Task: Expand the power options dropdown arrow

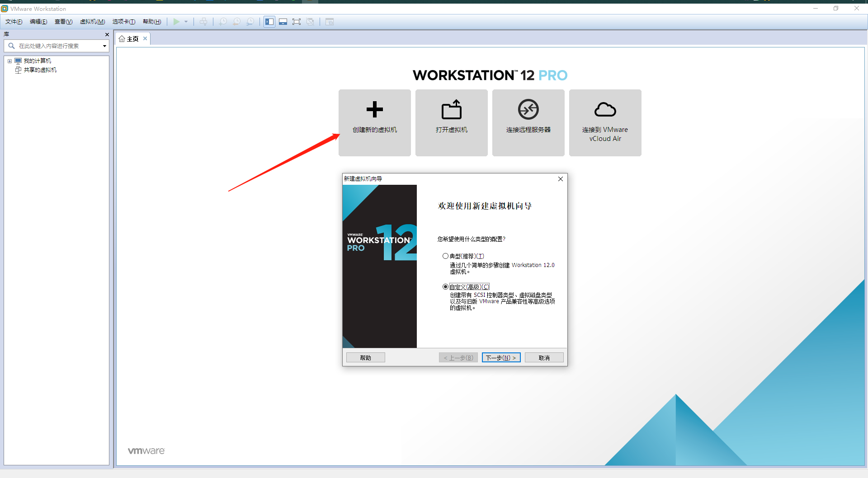Action: coord(186,22)
